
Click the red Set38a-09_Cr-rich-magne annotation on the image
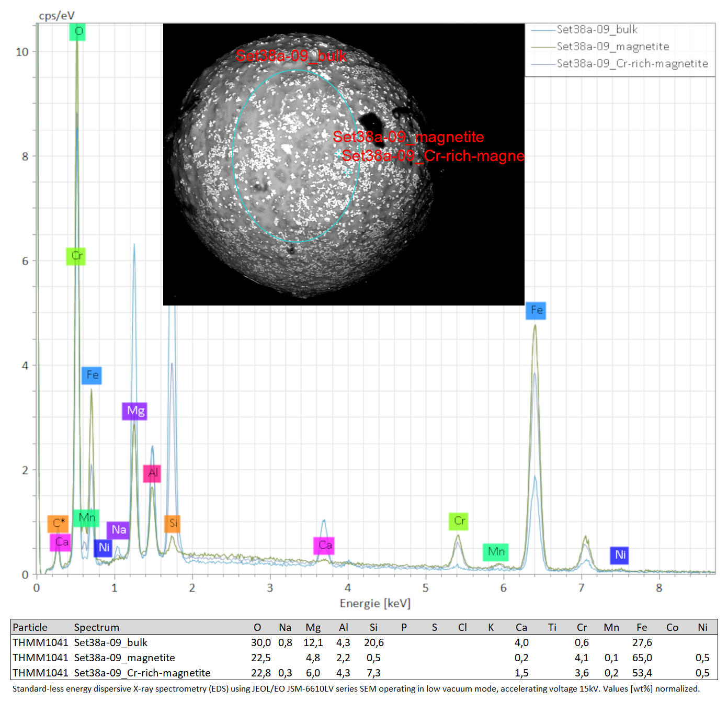(x=433, y=155)
